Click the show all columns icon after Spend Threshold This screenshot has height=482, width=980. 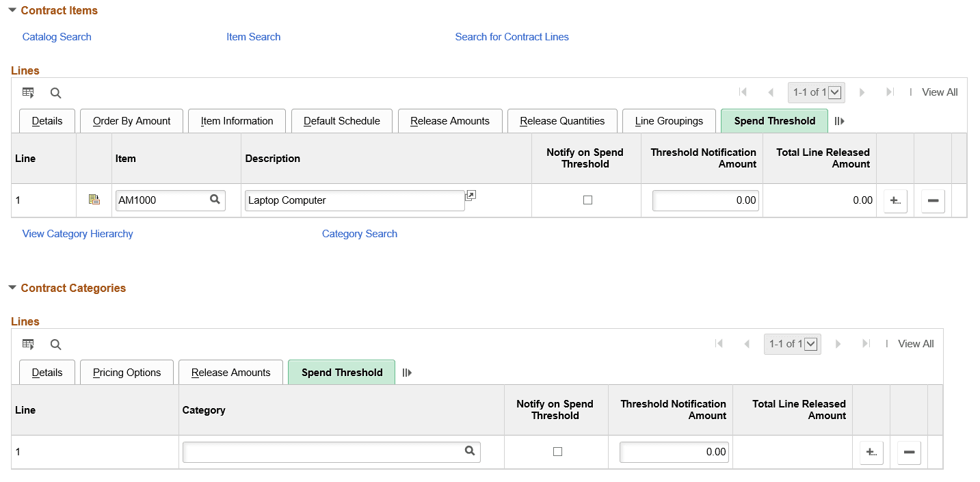pos(840,121)
